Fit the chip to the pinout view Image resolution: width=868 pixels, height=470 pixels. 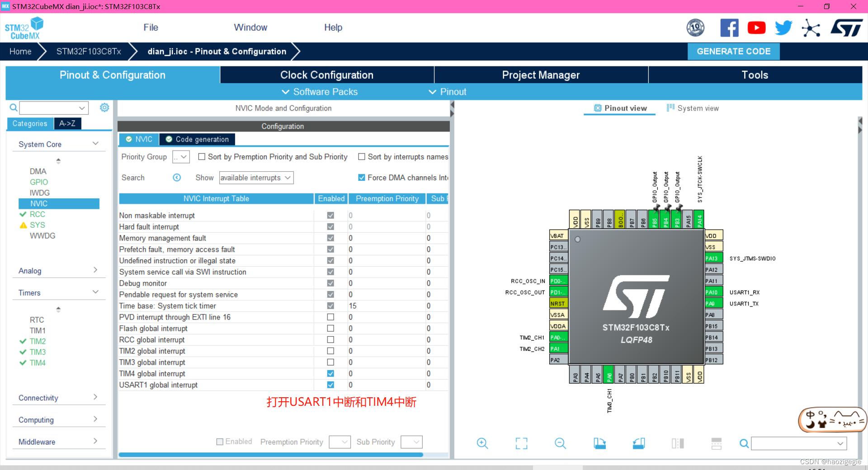click(521, 443)
